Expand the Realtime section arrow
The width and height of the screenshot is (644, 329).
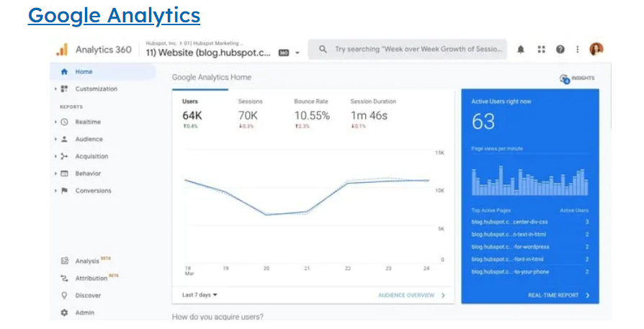[55, 122]
